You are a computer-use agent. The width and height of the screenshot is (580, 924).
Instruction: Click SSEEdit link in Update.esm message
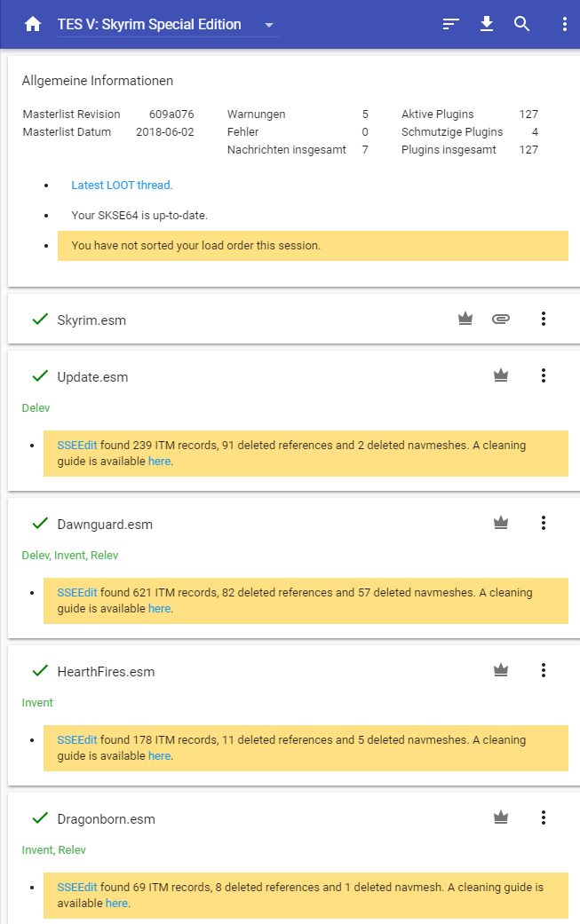pyautogui.click(x=77, y=446)
